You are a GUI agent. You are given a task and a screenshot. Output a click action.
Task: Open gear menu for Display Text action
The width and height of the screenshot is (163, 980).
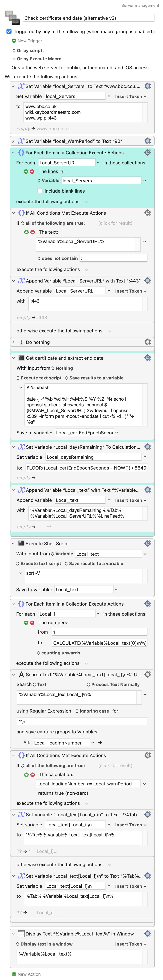click(x=148, y=934)
